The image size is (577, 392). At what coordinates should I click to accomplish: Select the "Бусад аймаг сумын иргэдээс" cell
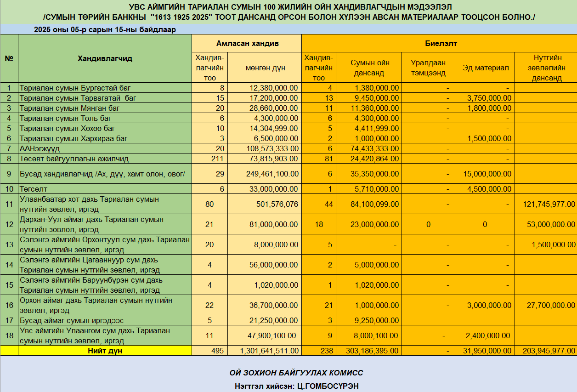(x=105, y=320)
